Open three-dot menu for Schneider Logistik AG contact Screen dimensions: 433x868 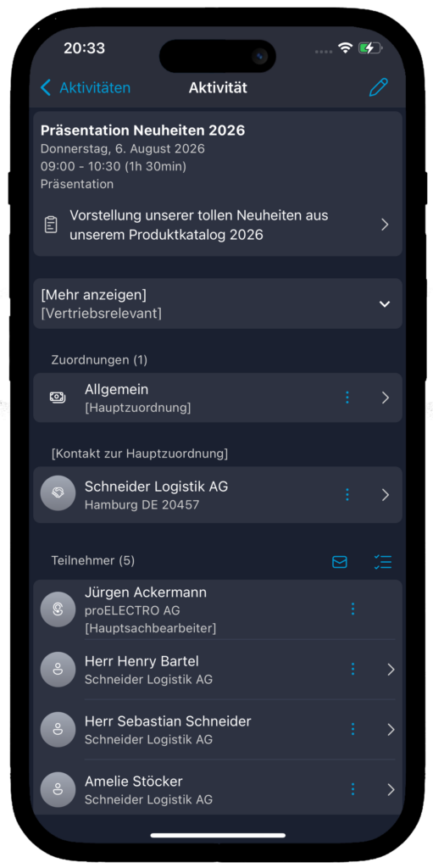pos(347,494)
